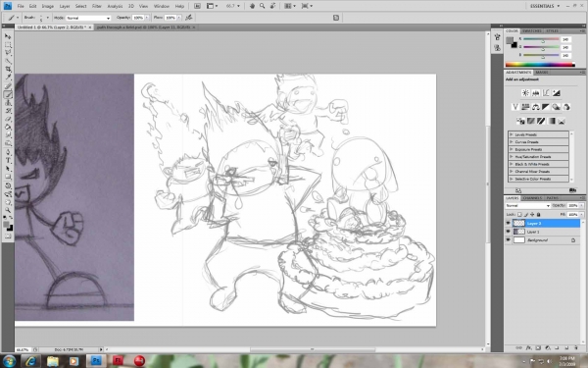The height and width of the screenshot is (368, 588).
Task: Toggle lock transparent pixels
Action: point(519,214)
